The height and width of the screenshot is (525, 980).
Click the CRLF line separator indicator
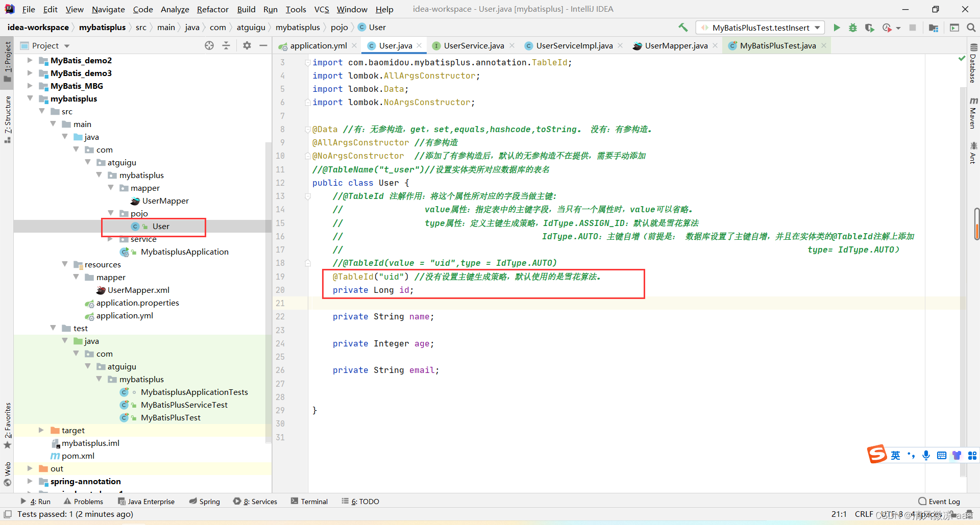click(864, 514)
